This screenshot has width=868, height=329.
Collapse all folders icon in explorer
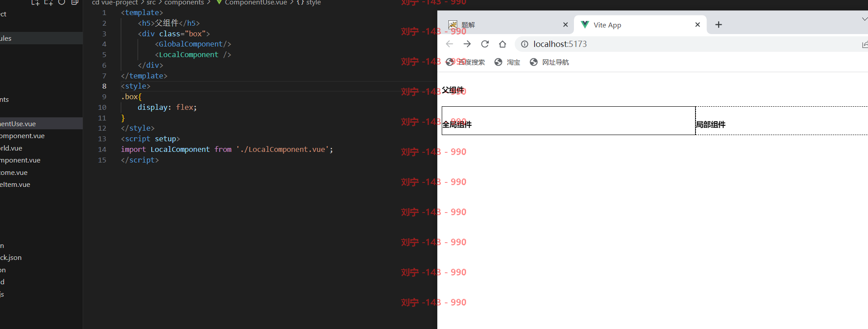click(75, 2)
